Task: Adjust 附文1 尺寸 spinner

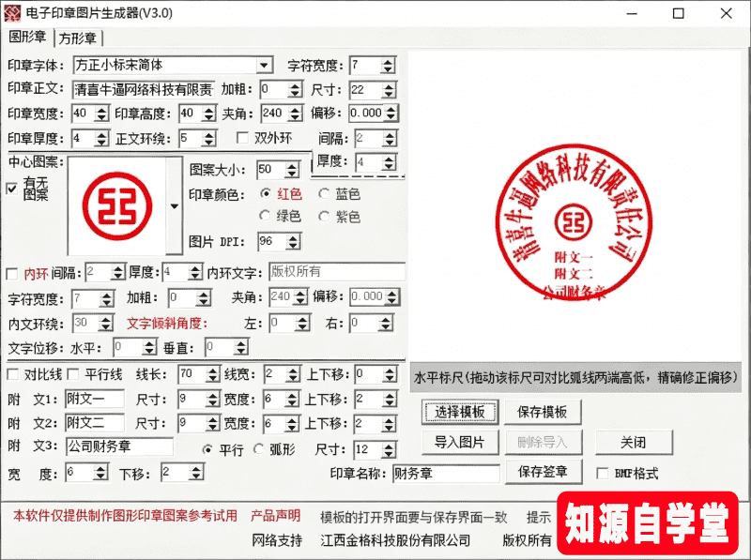Action: (212, 399)
